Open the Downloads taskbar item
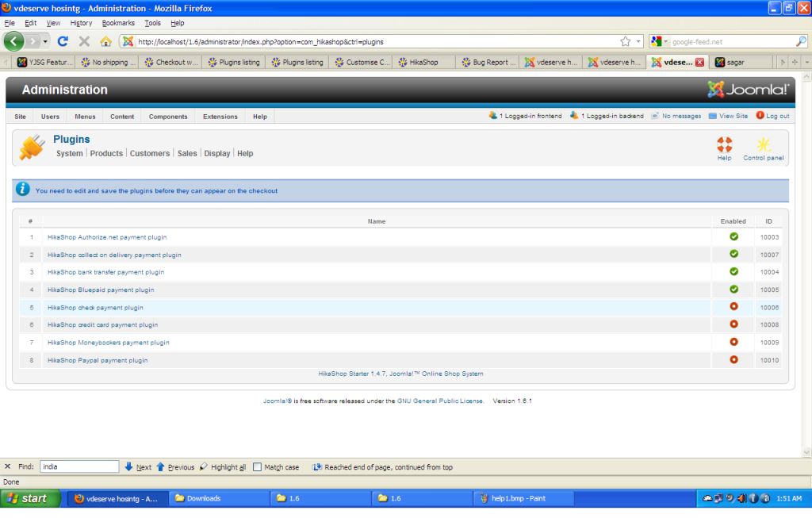812x518 pixels. tap(220, 498)
